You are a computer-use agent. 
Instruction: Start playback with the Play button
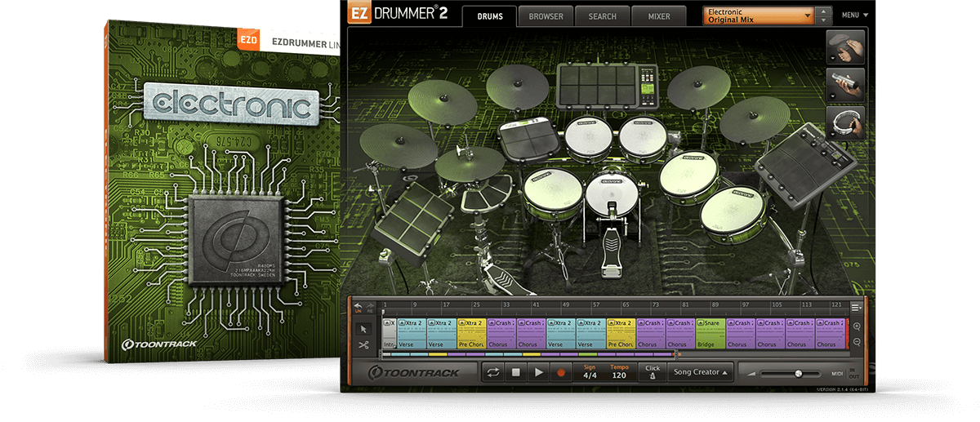click(537, 372)
